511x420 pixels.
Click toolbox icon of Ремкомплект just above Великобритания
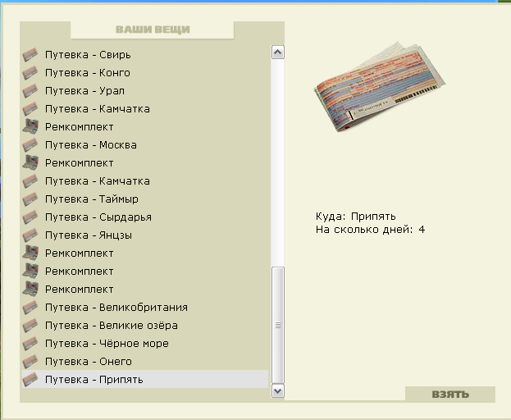[30, 290]
